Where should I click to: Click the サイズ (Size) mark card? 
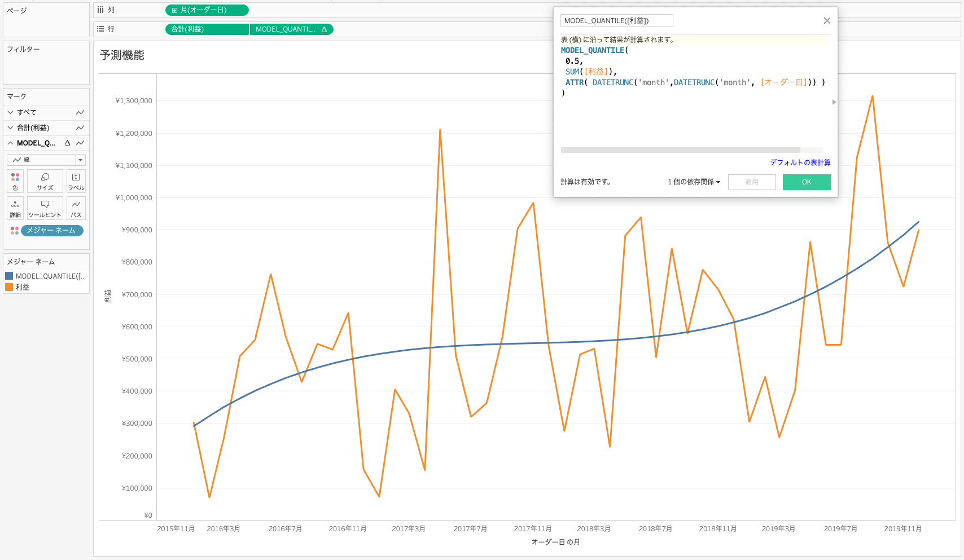[x=45, y=181]
